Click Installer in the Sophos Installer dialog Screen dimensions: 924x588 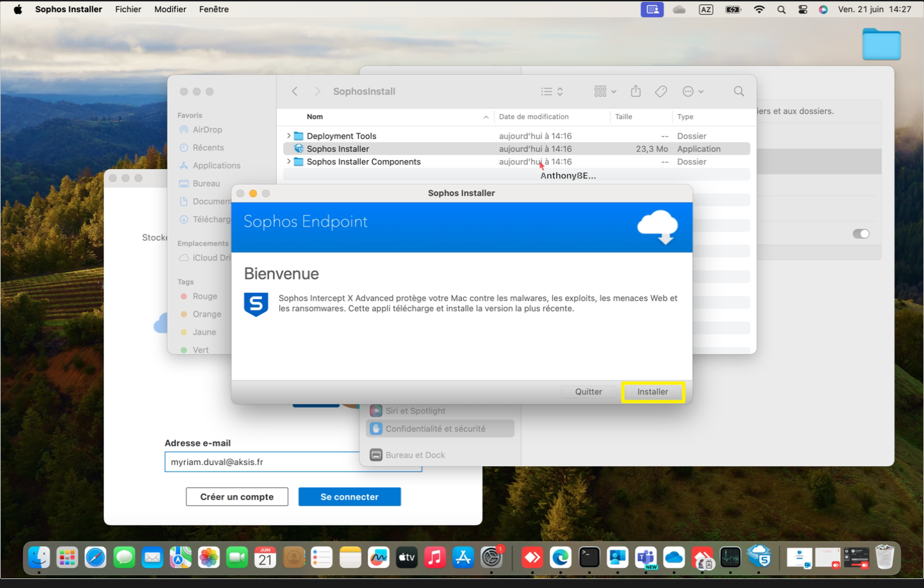click(652, 392)
